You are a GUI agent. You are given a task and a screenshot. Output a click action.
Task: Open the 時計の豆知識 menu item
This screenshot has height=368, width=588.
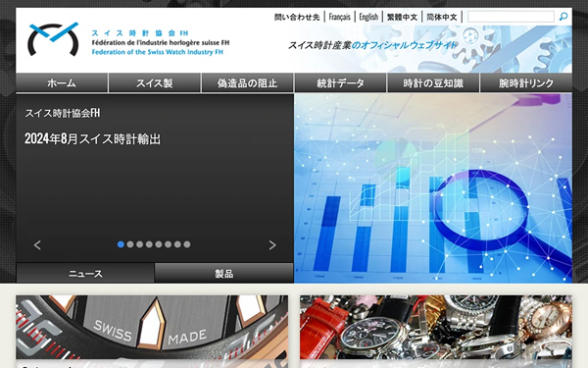point(433,83)
